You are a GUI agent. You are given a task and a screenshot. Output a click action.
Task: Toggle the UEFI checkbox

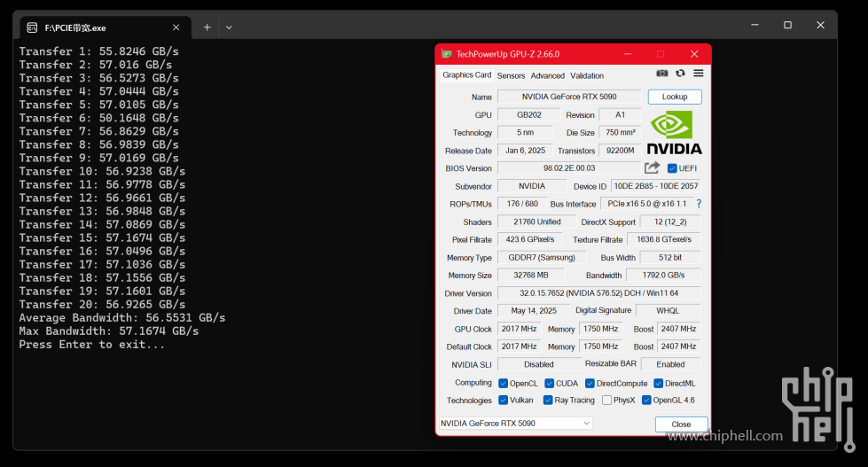tap(672, 168)
